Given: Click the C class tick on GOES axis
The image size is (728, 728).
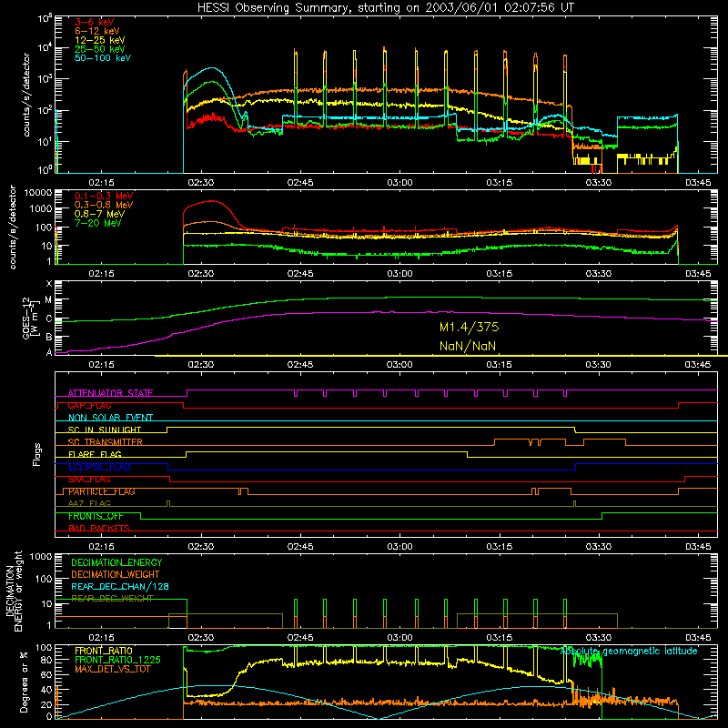Looking at the screenshot, I should (x=49, y=319).
